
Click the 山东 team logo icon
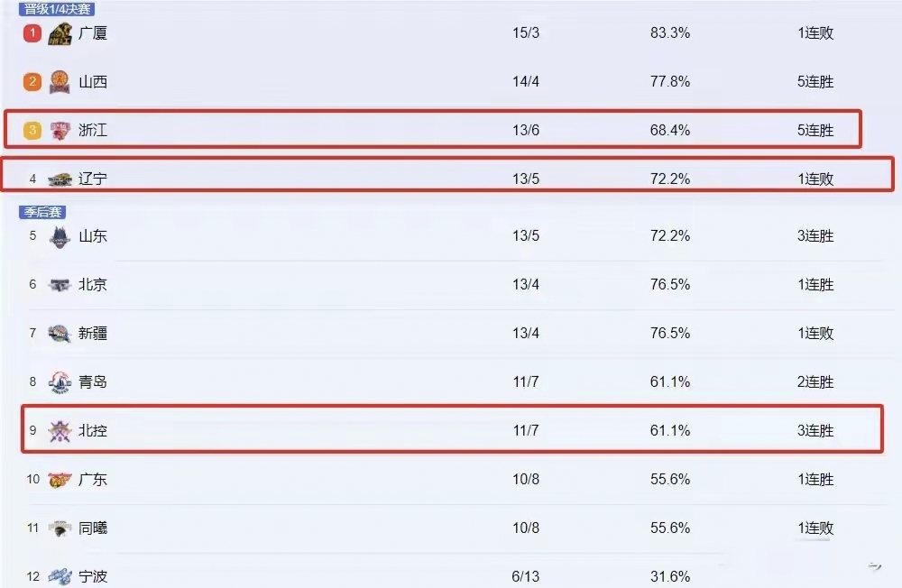[60, 237]
